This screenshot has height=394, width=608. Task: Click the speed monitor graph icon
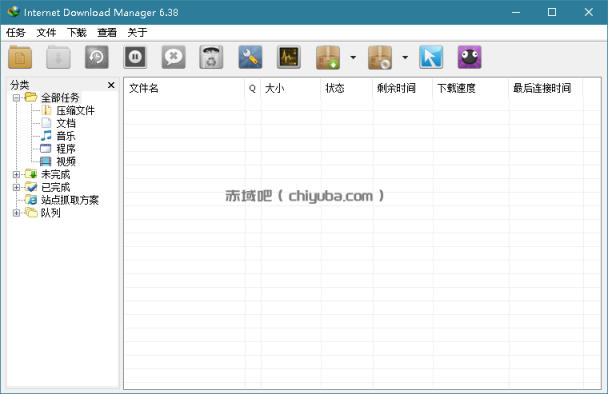288,57
